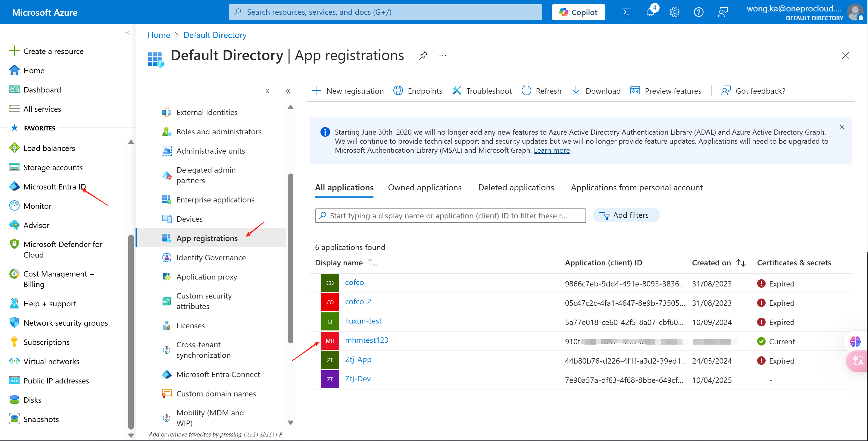Click New registration

coord(348,91)
